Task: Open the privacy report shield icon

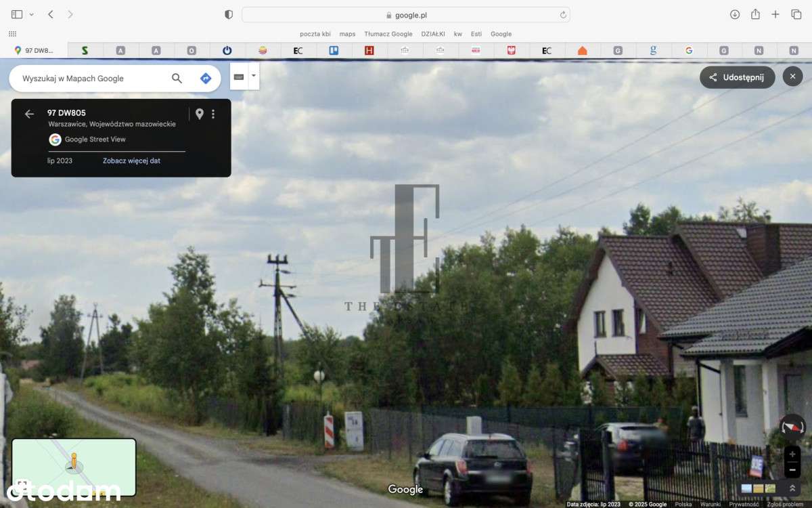Action: [x=229, y=14]
